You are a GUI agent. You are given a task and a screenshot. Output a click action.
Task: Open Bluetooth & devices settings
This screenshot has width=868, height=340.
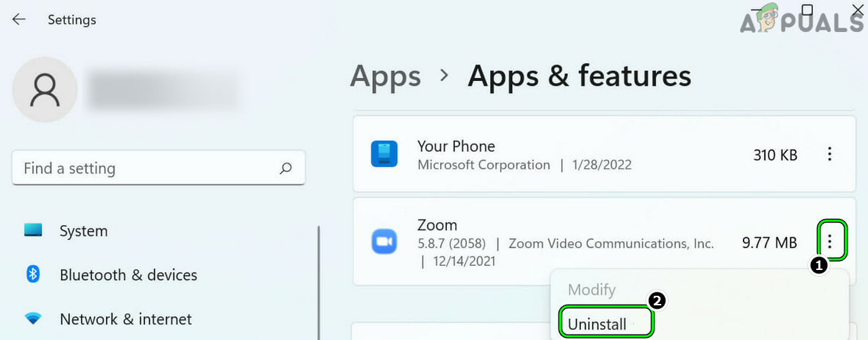click(128, 275)
